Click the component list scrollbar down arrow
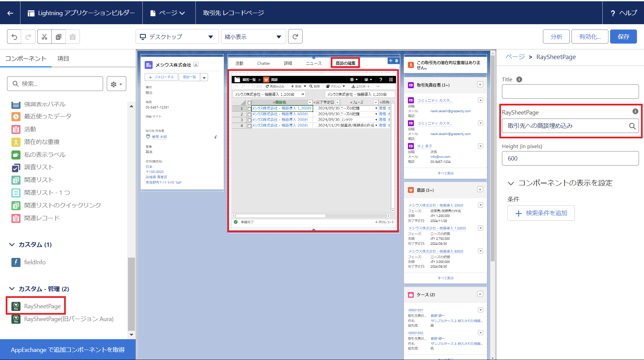Viewport: 644px width, 360px height. click(x=131, y=334)
